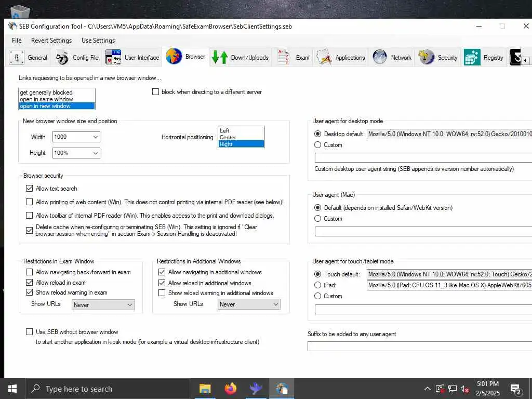Viewport: 532px width, 399px height.
Task: Enable Allow printing of web content
Action: pos(30,202)
